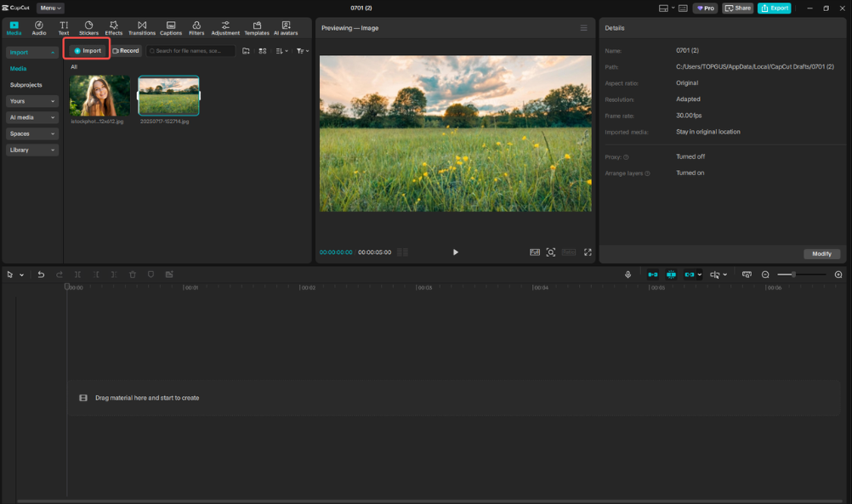Select the 20250717-152714.jpg media thumbnail

pyautogui.click(x=168, y=96)
